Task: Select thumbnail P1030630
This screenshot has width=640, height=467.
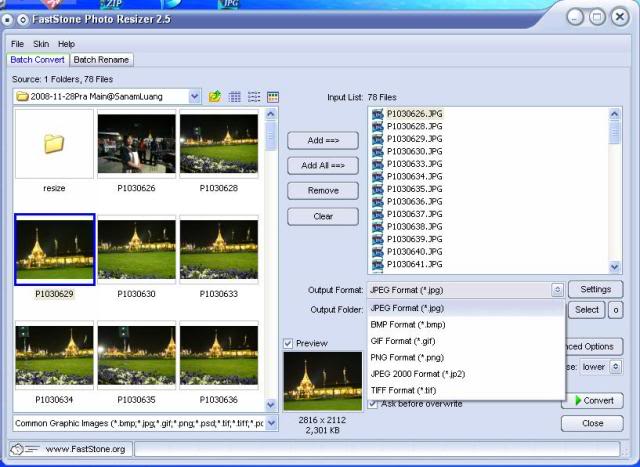Action: click(x=137, y=249)
